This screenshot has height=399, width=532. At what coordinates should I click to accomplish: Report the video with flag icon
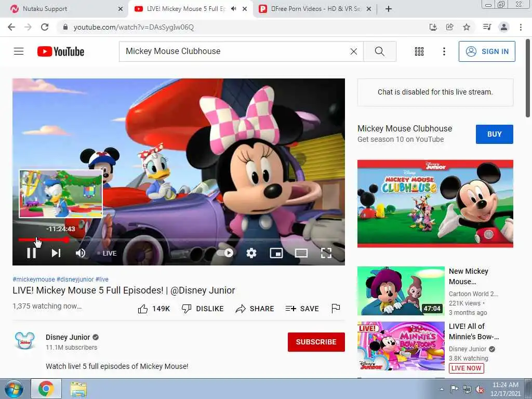(336, 308)
